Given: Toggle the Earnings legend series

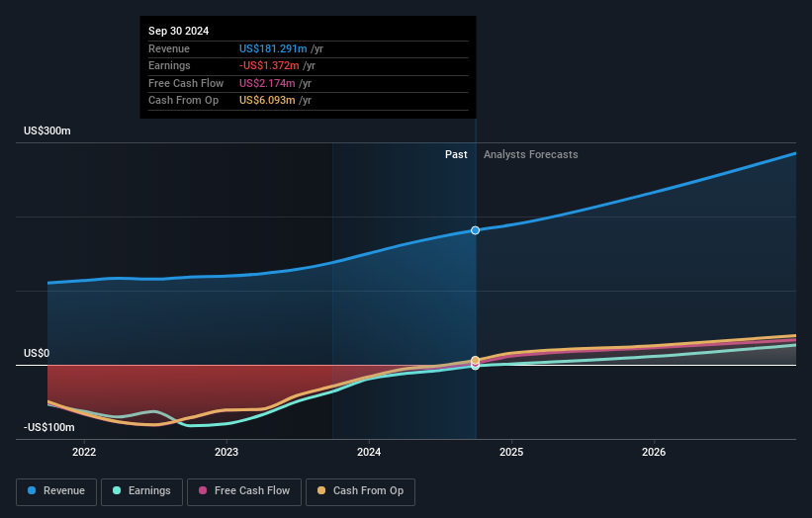Looking at the screenshot, I should tap(141, 491).
